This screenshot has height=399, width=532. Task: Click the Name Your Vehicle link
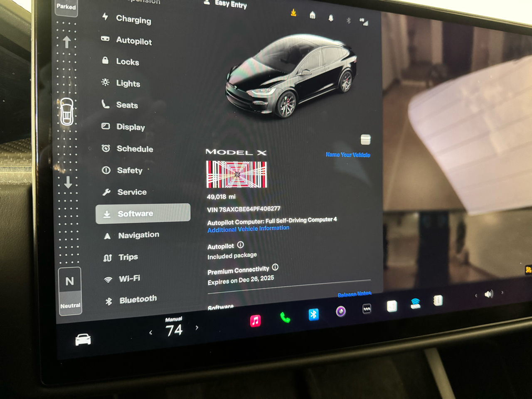tap(348, 155)
